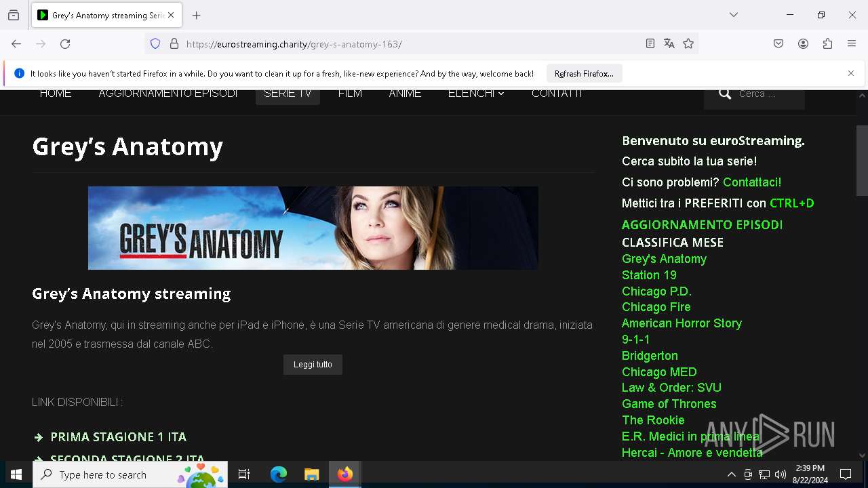Open PRIMA STAGIONE 1 ITA link
868x488 pixels.
coord(118,437)
